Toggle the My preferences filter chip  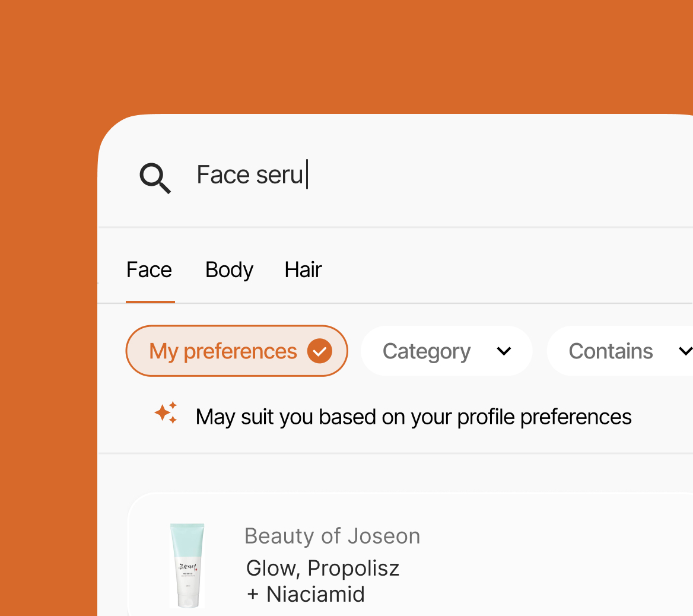237,351
